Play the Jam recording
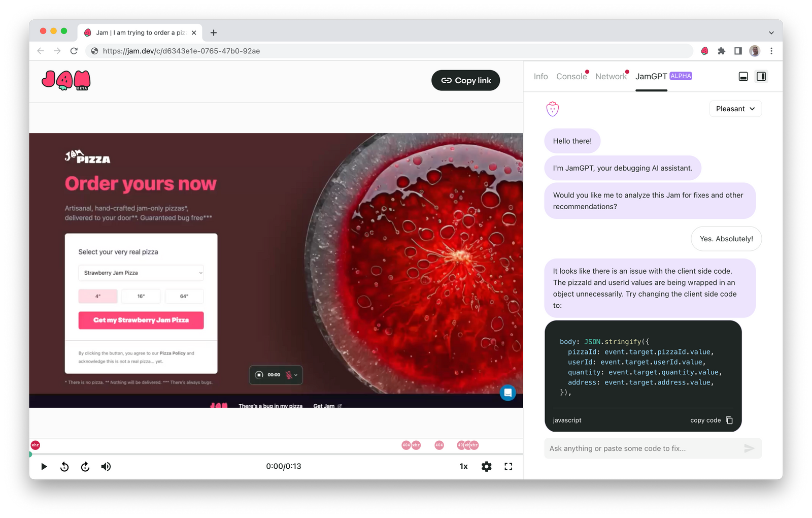Viewport: 812px width, 518px height. click(x=44, y=467)
